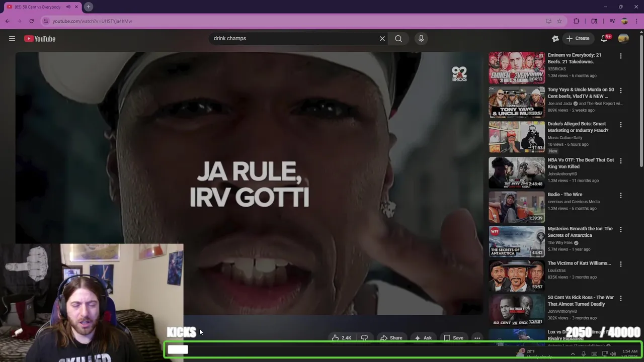
Task: Open title 'The Victims of Katt Williams...'
Action: coord(579,263)
